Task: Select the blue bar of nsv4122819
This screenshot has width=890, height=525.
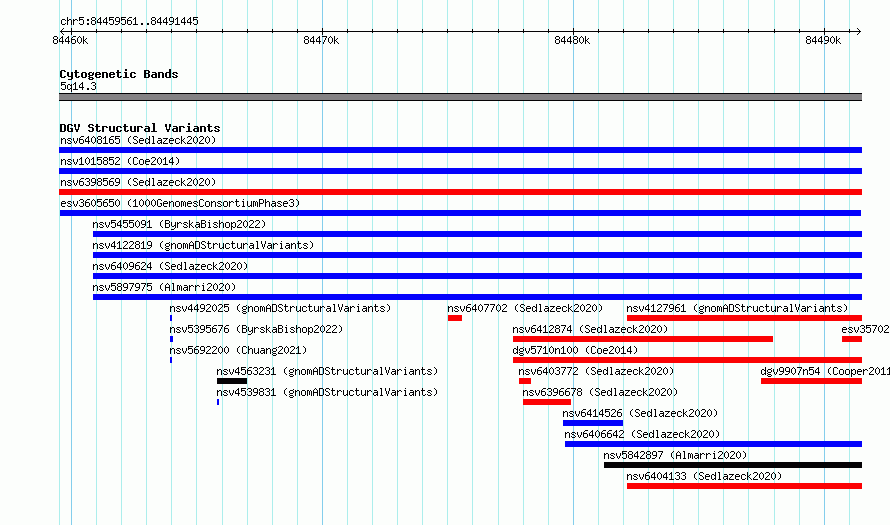Action: pos(477,255)
